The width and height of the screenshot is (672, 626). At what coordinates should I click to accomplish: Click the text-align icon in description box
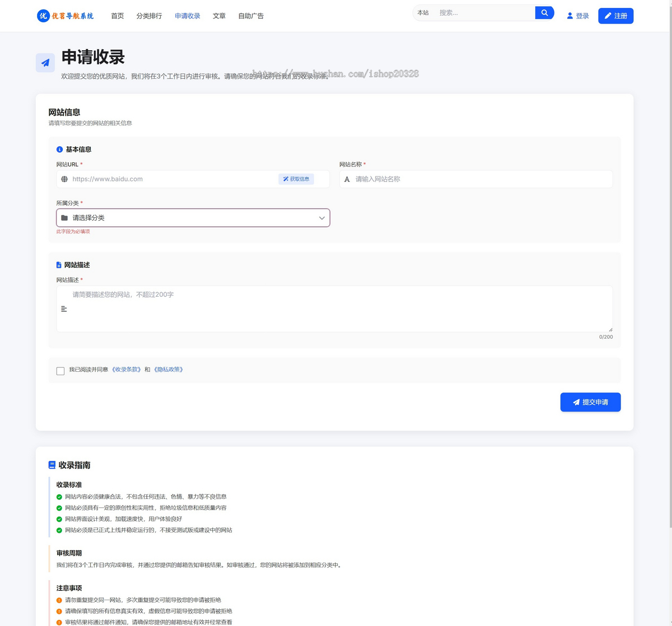[x=64, y=309]
